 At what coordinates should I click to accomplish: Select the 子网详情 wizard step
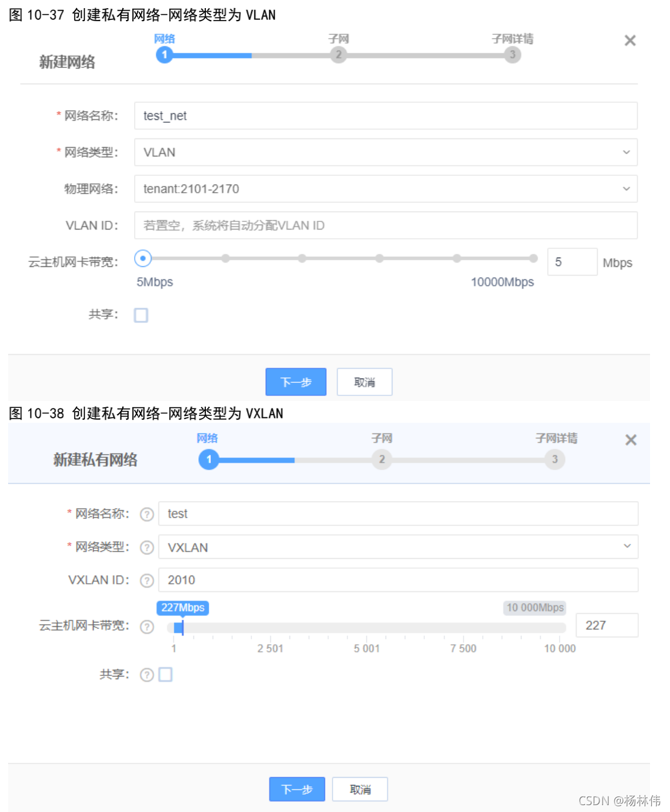click(512, 55)
